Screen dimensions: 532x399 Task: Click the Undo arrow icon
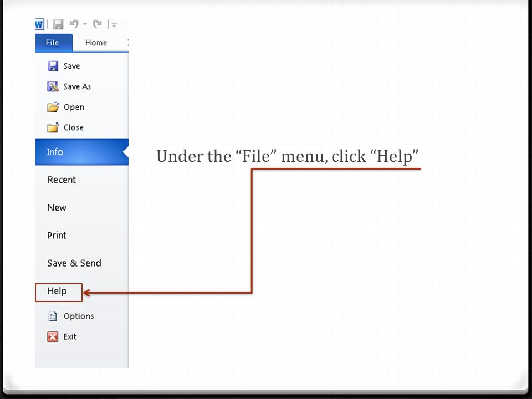click(74, 24)
